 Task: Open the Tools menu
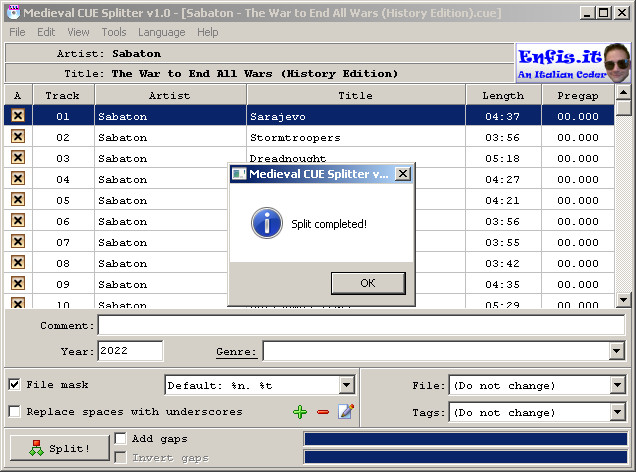(114, 32)
